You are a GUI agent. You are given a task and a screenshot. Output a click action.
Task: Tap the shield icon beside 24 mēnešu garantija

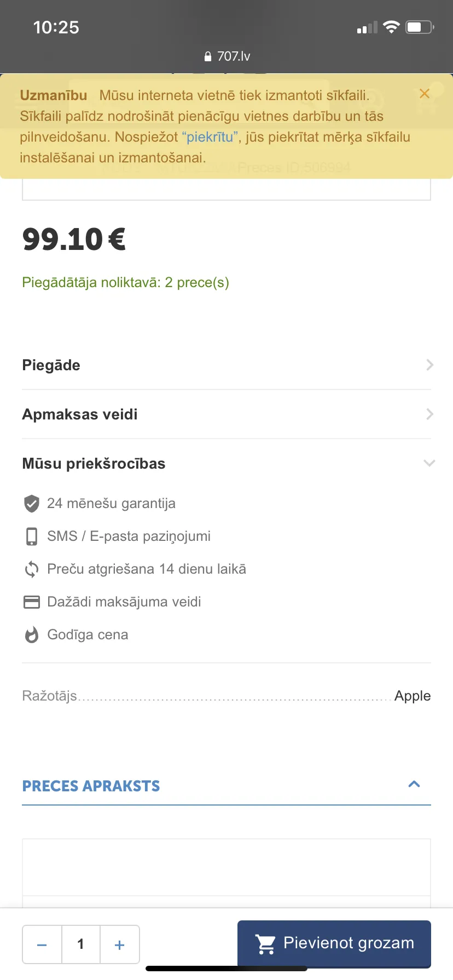point(32,503)
